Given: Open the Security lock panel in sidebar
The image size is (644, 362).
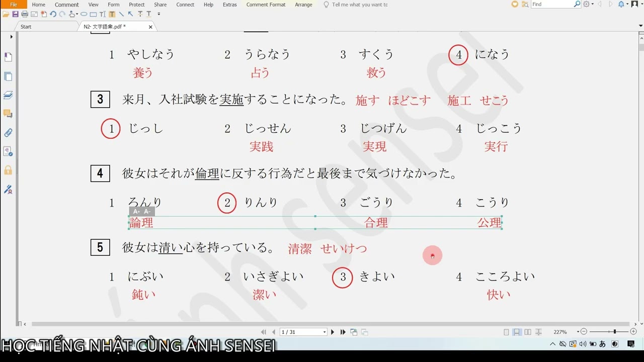Looking at the screenshot, I should click(8, 170).
